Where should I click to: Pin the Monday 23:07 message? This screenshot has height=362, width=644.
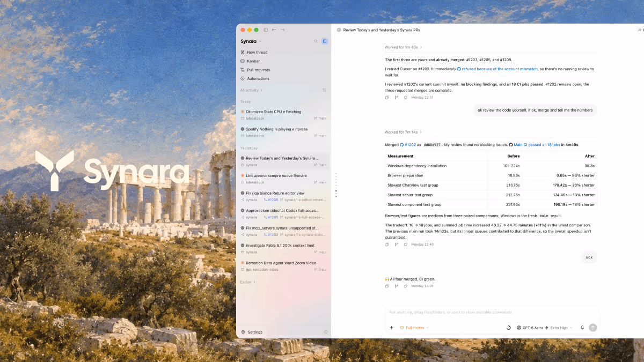click(x=406, y=286)
